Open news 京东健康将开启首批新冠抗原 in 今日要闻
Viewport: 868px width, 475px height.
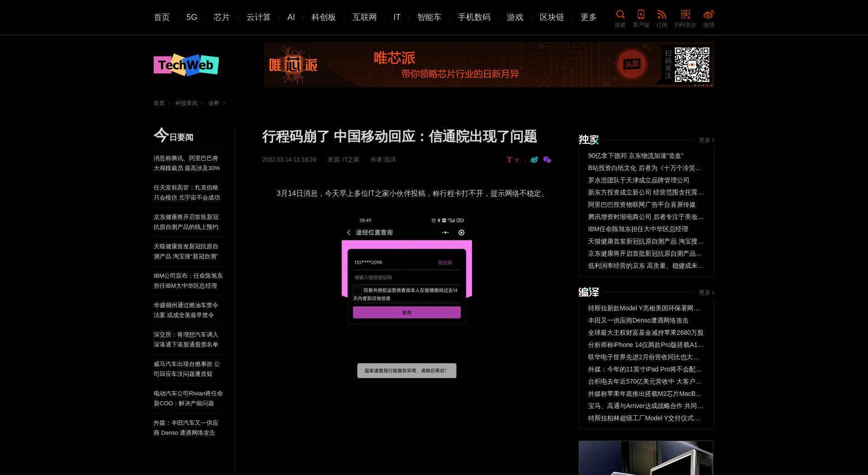click(186, 222)
